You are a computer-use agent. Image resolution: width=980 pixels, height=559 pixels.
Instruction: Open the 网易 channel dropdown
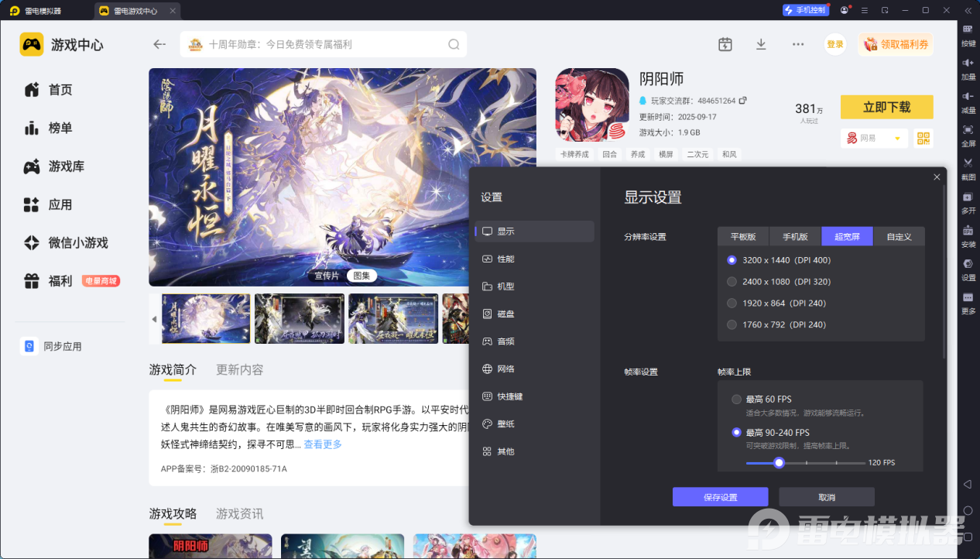tap(874, 138)
